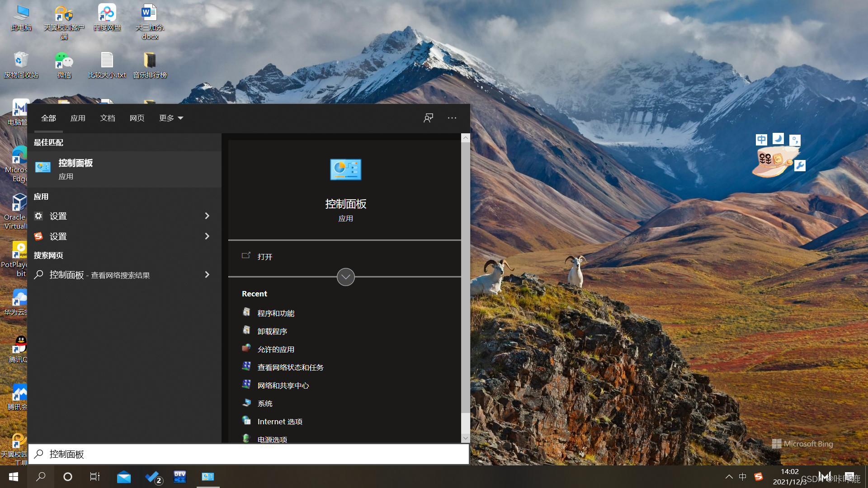Select the 百度网盘 desktop icon
The image size is (868, 488).
pyautogui.click(x=107, y=18)
